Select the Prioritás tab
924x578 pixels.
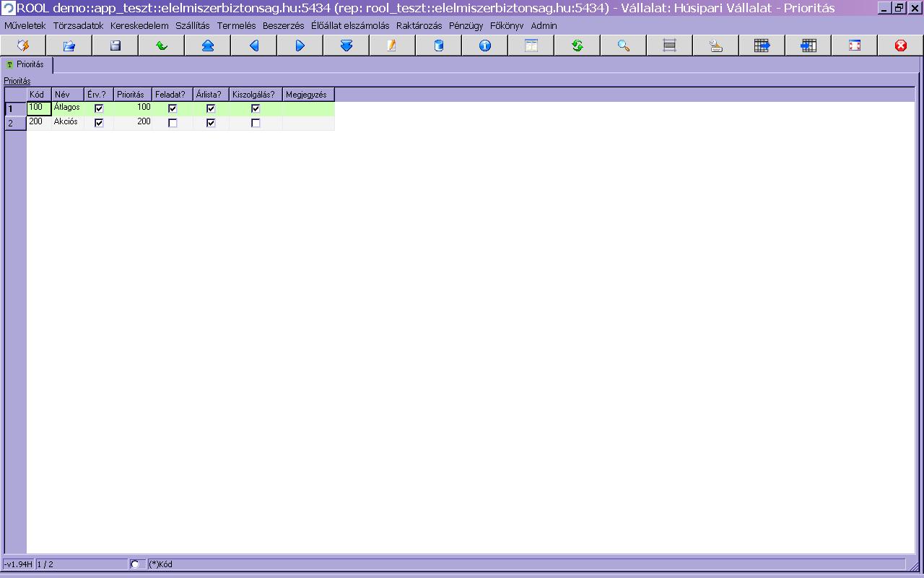click(x=26, y=64)
